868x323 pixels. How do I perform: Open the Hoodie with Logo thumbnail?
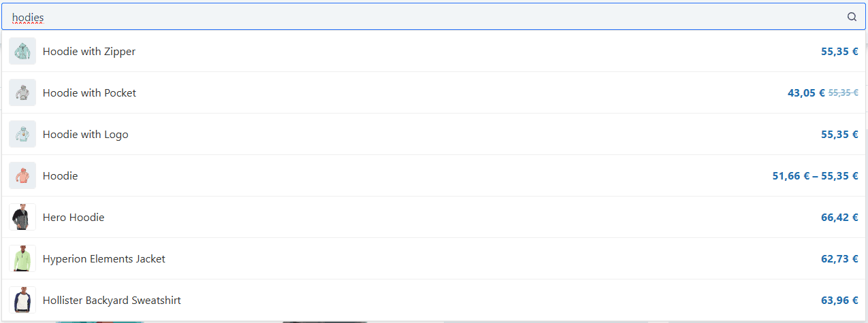pyautogui.click(x=22, y=134)
